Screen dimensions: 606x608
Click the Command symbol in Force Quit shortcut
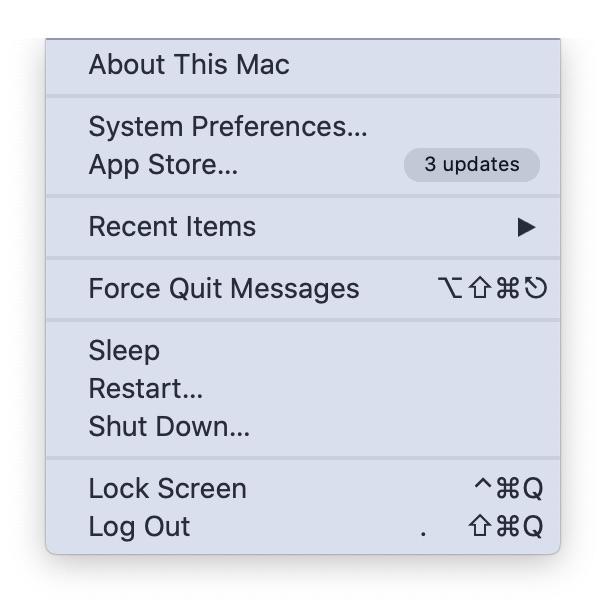point(508,289)
